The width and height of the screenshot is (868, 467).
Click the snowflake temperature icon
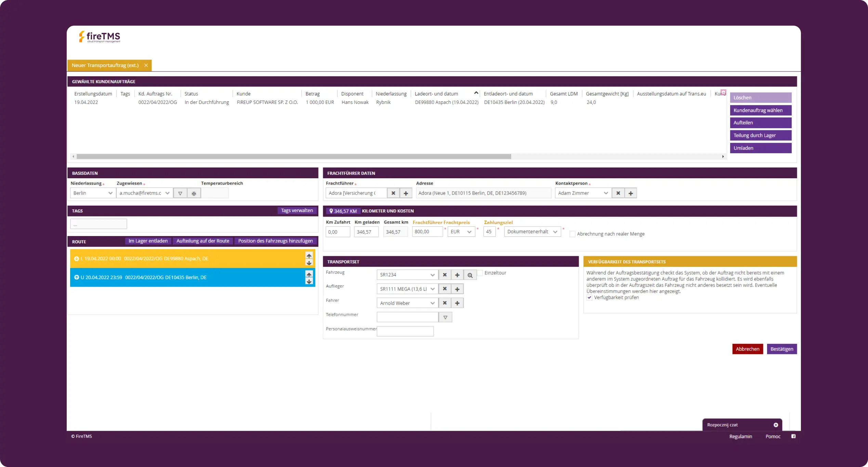[x=194, y=193]
